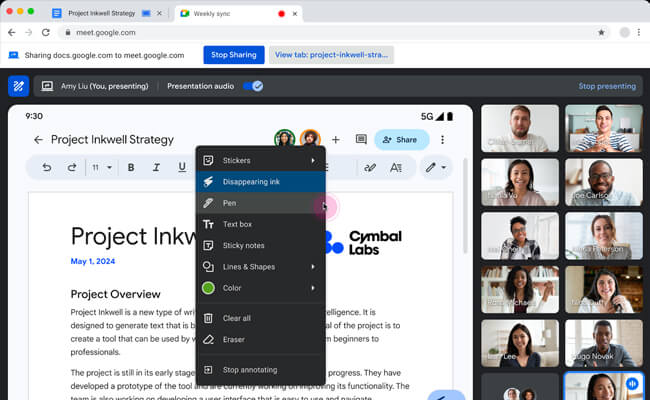The width and height of the screenshot is (650, 400).
Task: Select the Eraser menu entry
Action: click(x=261, y=339)
